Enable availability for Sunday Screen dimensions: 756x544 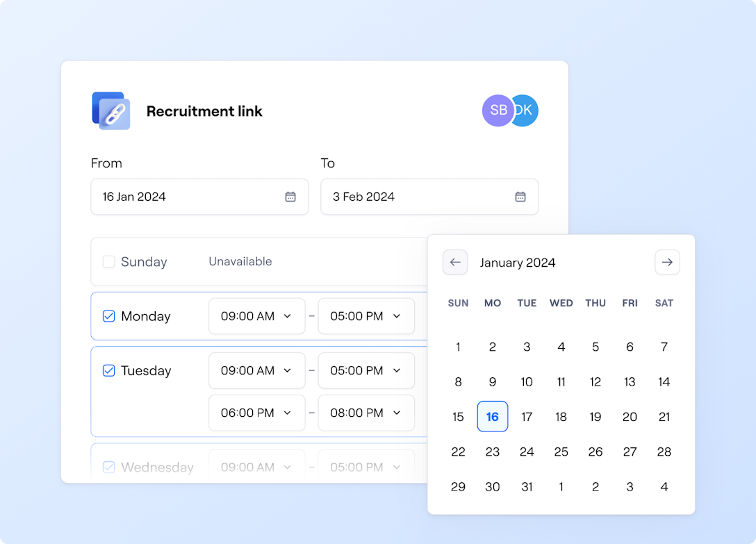point(109,262)
